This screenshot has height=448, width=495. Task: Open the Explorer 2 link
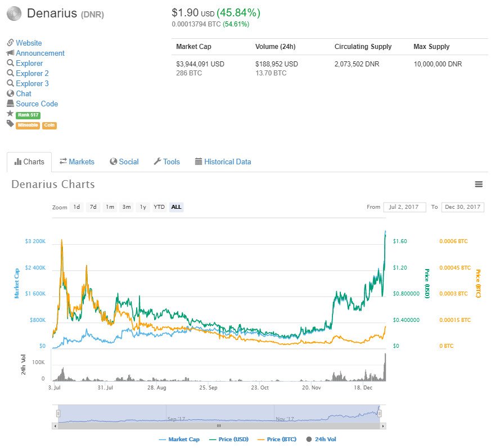[32, 73]
